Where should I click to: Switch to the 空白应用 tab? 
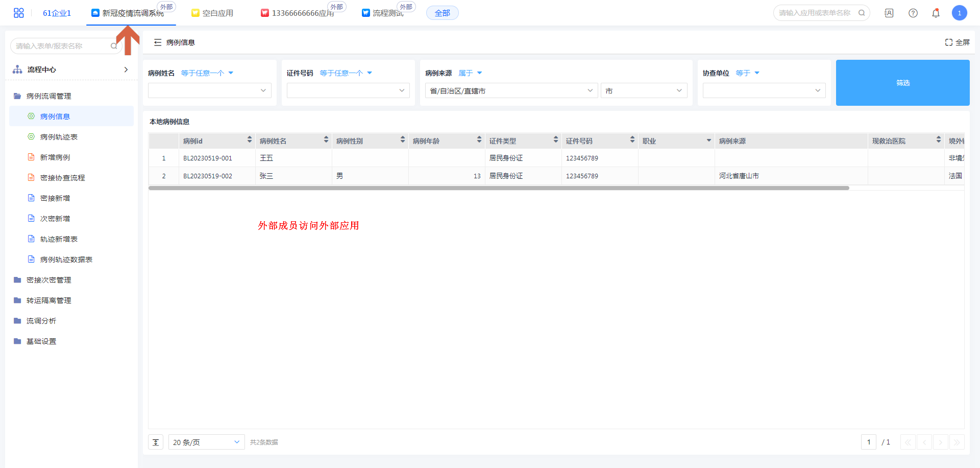tap(213, 13)
